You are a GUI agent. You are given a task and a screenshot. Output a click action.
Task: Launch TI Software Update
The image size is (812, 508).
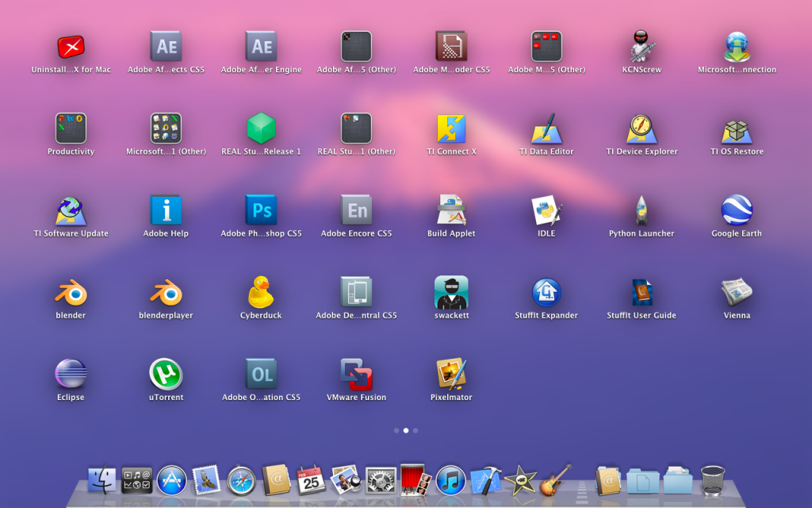[71, 210]
